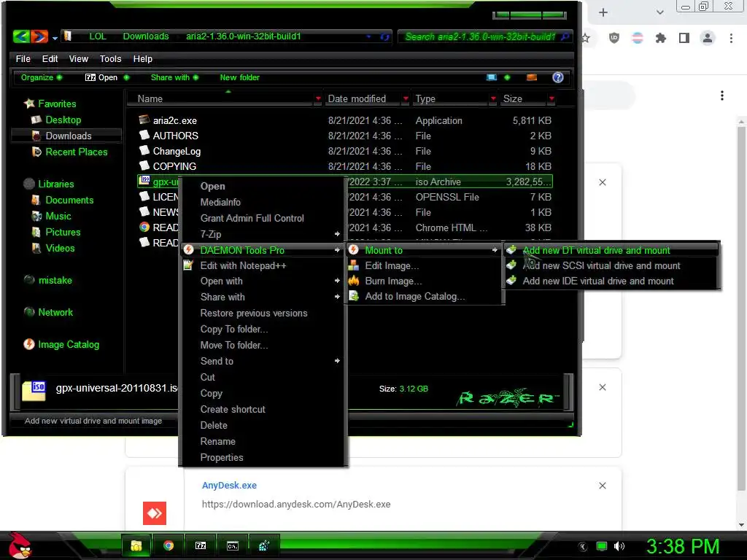The image size is (747, 560).
Task: Expand the 7-Zip submenu
Action: [263, 234]
